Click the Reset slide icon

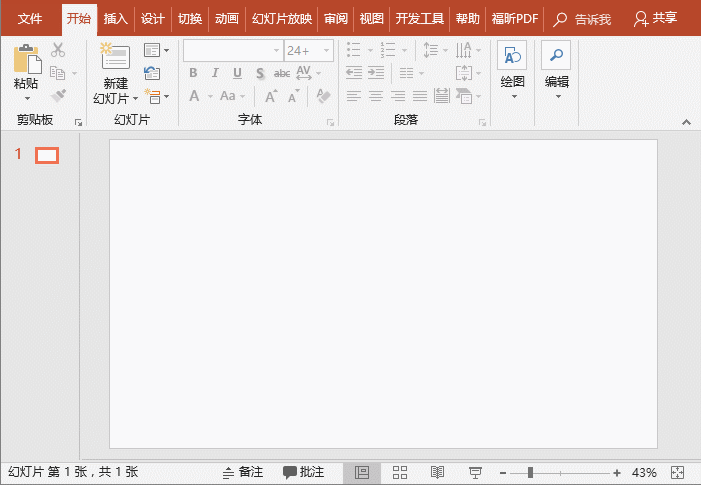click(x=152, y=73)
